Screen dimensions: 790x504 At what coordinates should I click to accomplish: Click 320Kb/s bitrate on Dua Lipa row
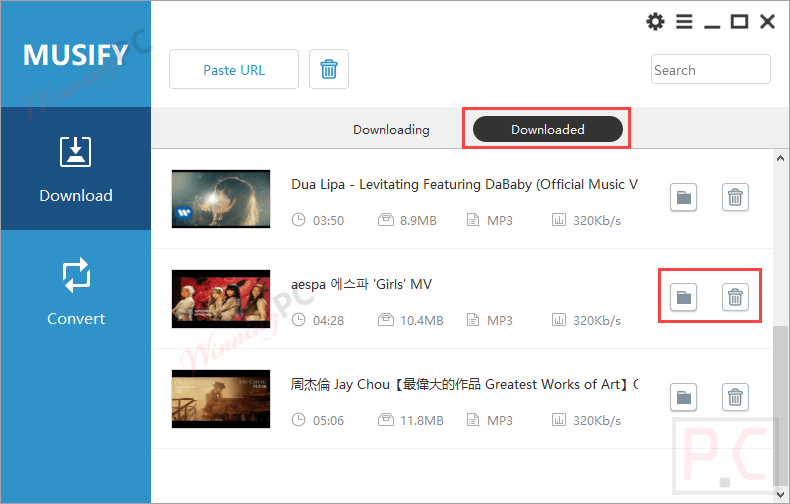597,220
